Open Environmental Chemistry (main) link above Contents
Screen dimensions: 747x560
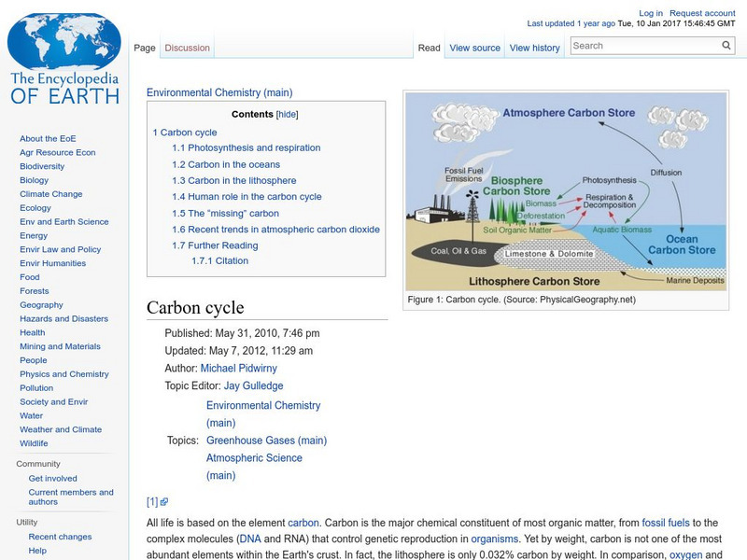(219, 92)
